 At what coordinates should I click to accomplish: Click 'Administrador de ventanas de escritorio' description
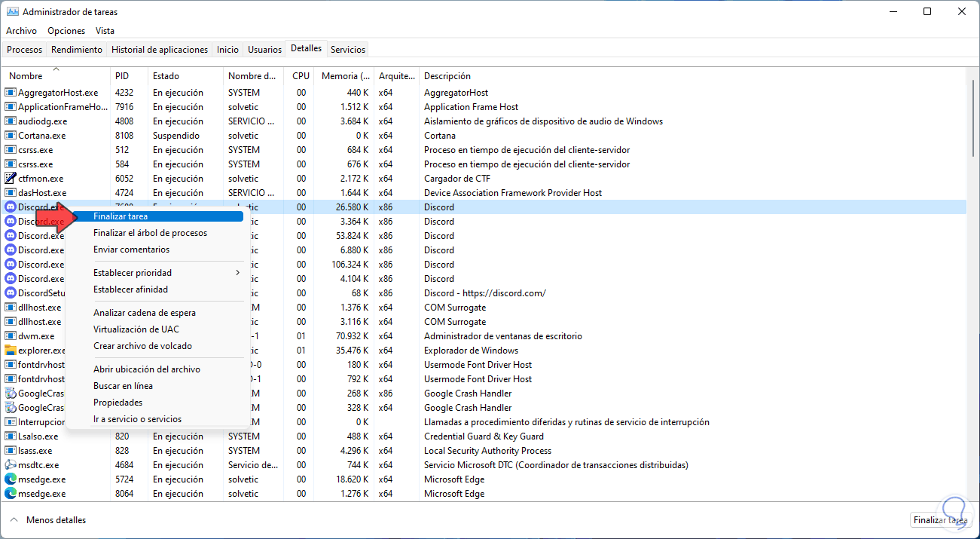tap(503, 336)
